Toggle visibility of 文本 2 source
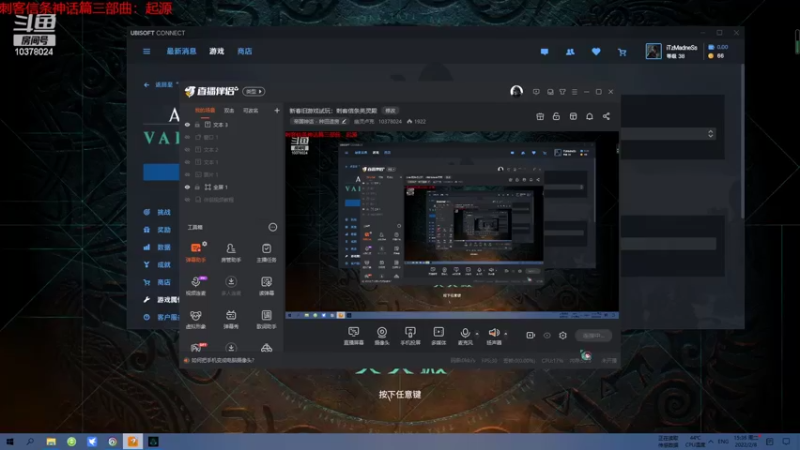 (x=187, y=149)
